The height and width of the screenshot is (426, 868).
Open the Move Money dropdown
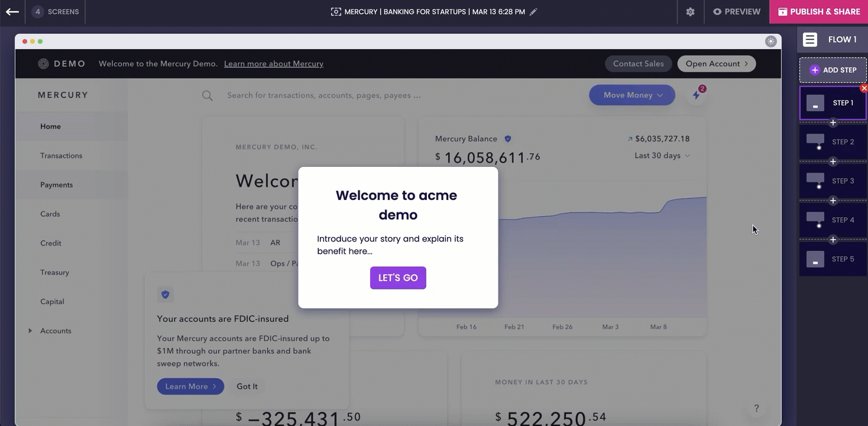point(631,95)
